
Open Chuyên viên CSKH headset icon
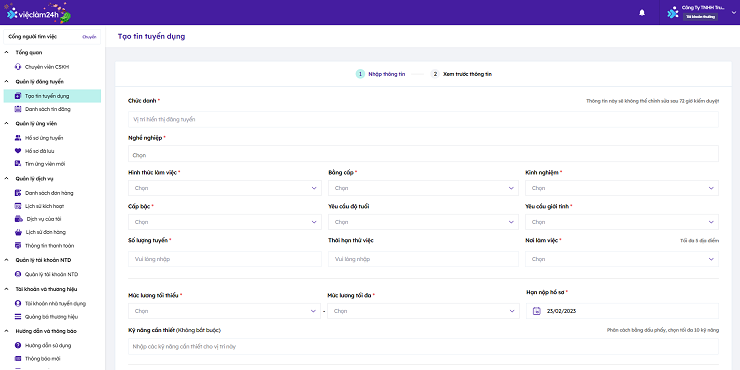point(18,67)
